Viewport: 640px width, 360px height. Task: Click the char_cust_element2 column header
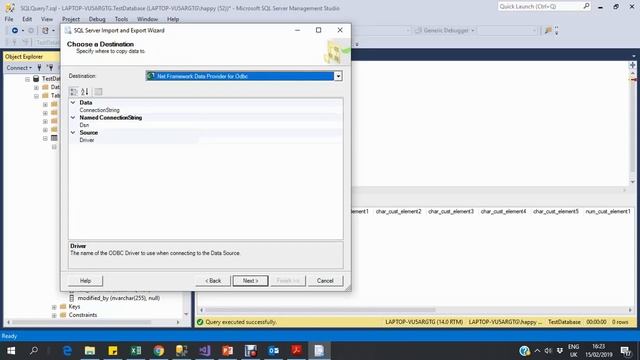pyautogui.click(x=398, y=211)
